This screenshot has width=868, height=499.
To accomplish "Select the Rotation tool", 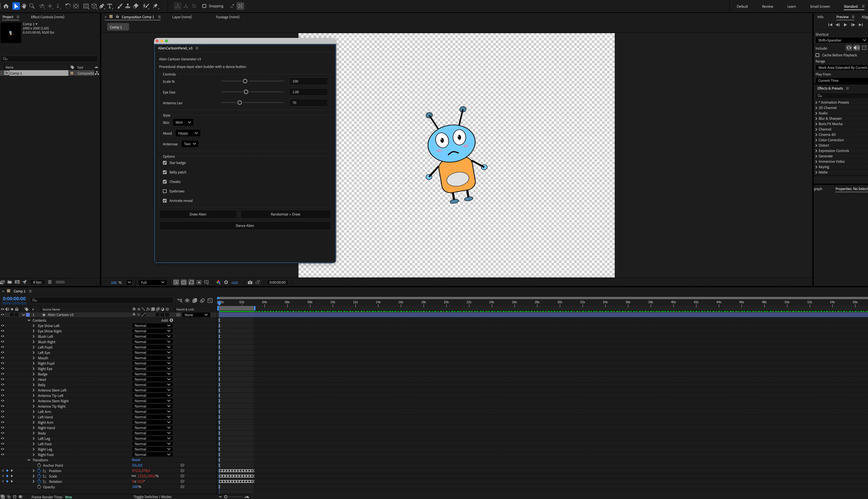I will coord(68,6).
